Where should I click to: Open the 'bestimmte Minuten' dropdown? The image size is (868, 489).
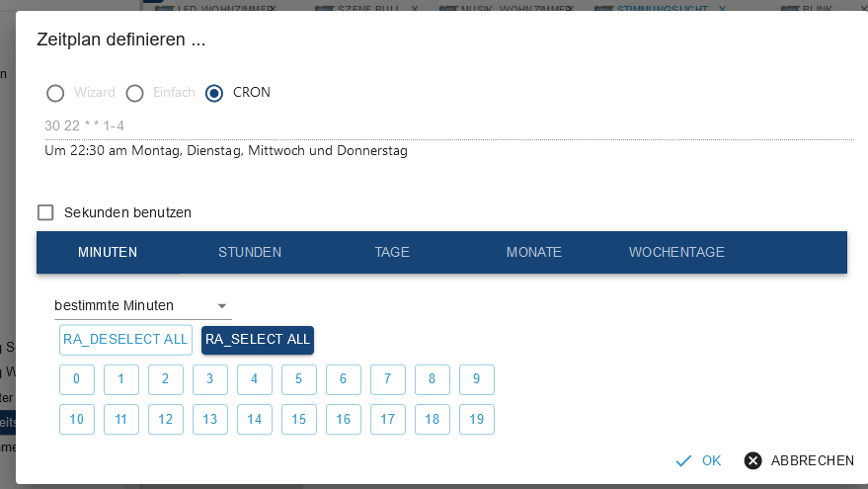tap(142, 305)
